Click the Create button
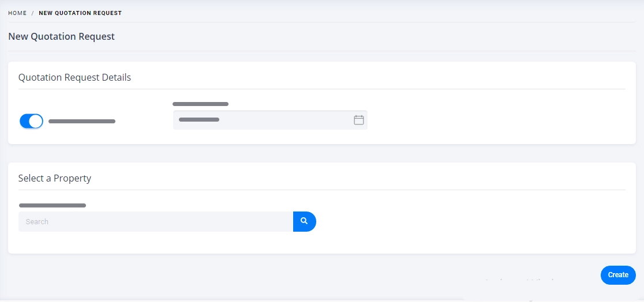 coord(618,275)
